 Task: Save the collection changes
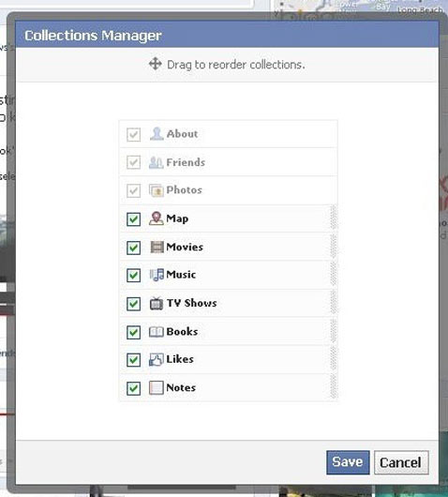coord(348,462)
